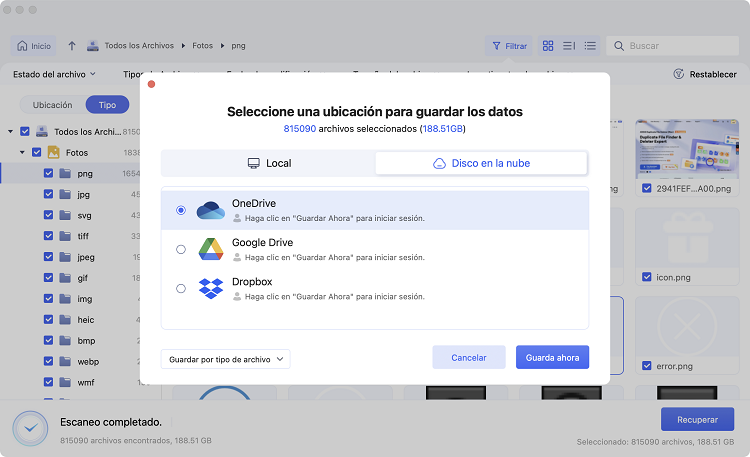Viewport: 750px width, 457px height.
Task: Switch to Local tab
Action: [269, 163]
